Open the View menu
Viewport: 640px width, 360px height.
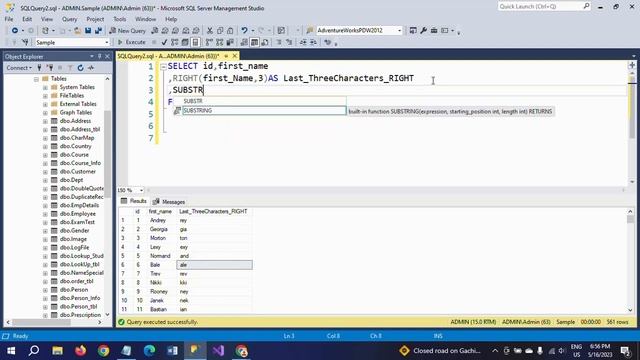(x=47, y=19)
